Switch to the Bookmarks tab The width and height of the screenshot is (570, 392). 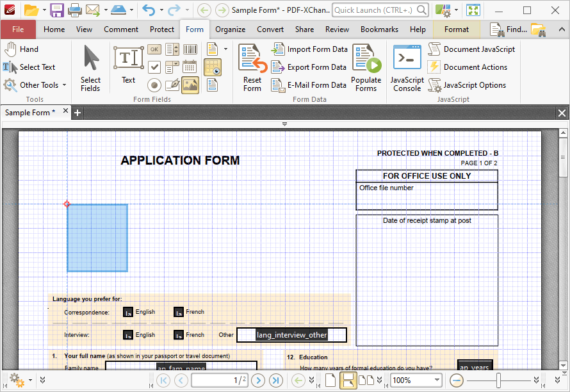[x=379, y=29]
